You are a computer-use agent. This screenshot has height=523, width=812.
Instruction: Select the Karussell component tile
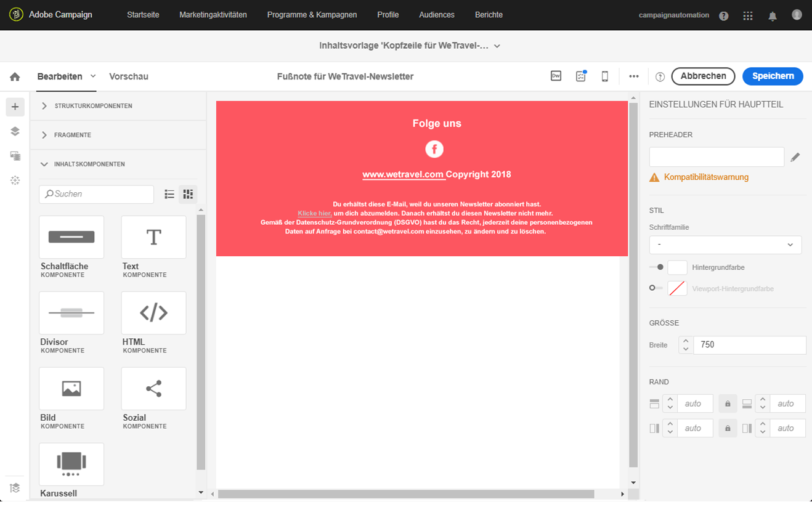pyautogui.click(x=71, y=464)
